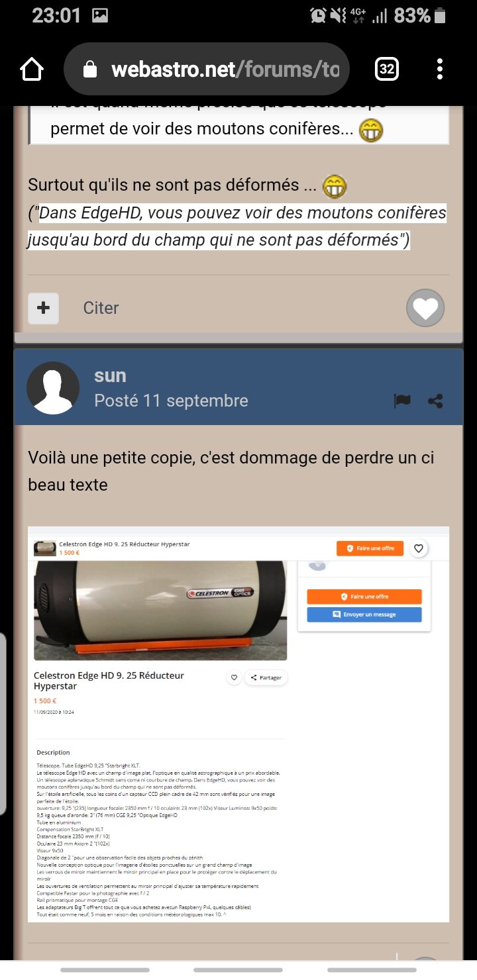Image resolution: width=477 pixels, height=980 pixels.
Task: Open the browser three-dot menu
Action: tap(440, 69)
